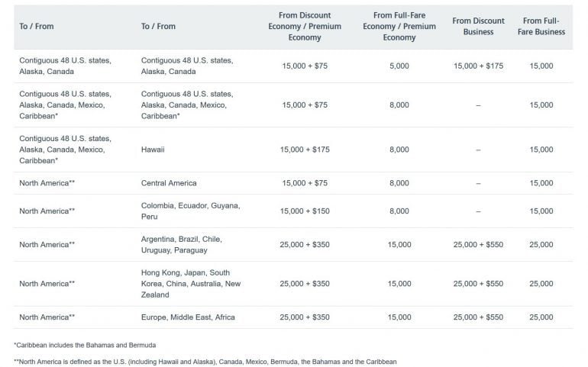This screenshot has width=588, height=367.
Task: Click "15,000 + $175" in the Hawaii row
Action: 310,150
